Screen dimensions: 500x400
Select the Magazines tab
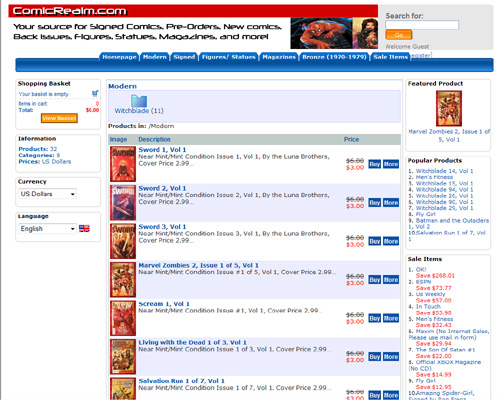(279, 57)
